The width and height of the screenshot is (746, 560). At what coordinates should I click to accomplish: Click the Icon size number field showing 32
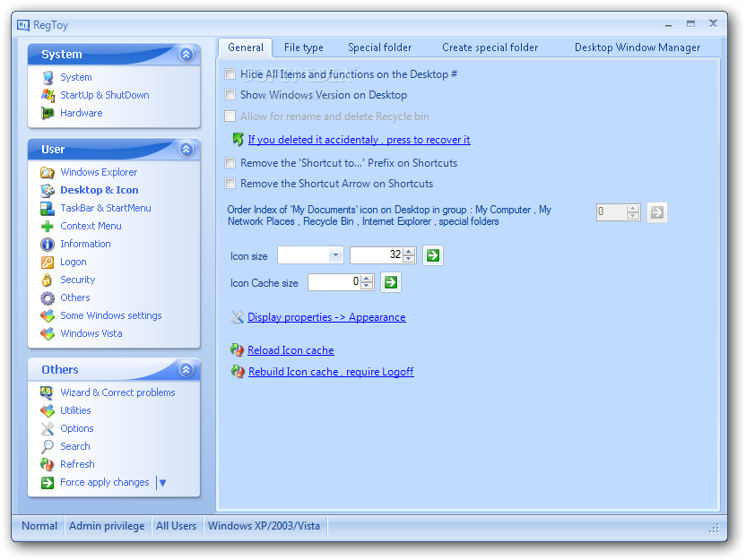[377, 255]
